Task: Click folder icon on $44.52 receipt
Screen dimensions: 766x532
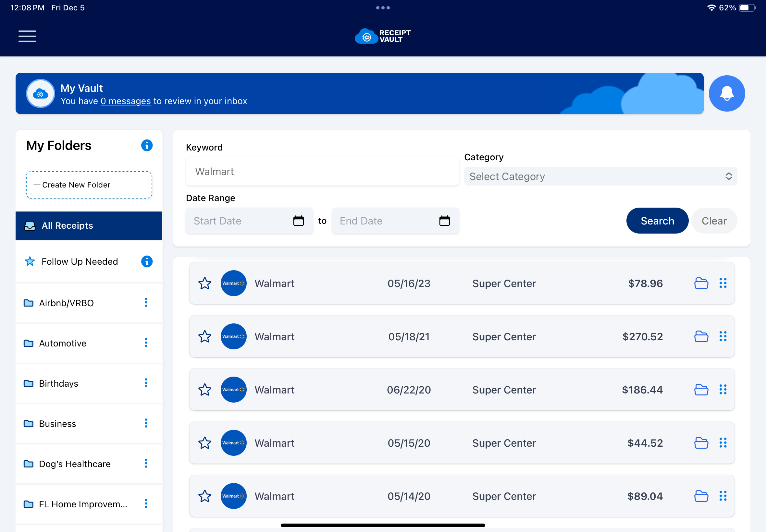Action: [701, 443]
